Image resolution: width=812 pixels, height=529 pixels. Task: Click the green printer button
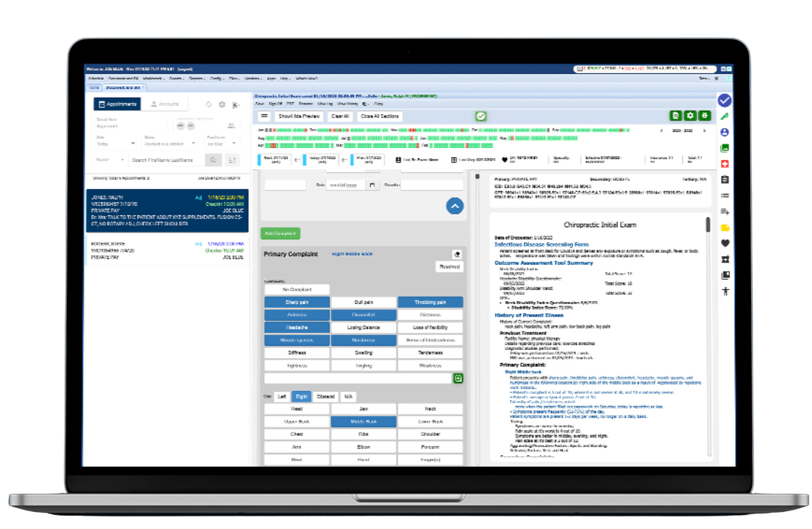[705, 116]
